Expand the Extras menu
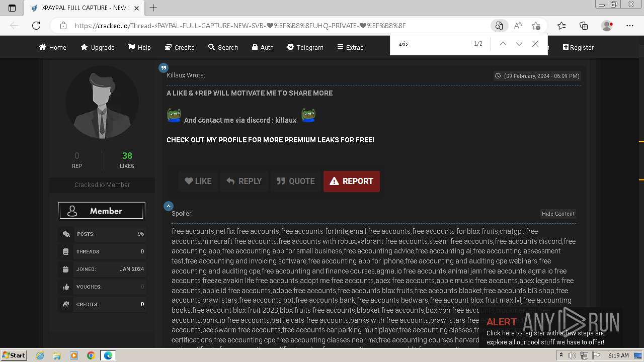The image size is (644, 362). point(351,47)
